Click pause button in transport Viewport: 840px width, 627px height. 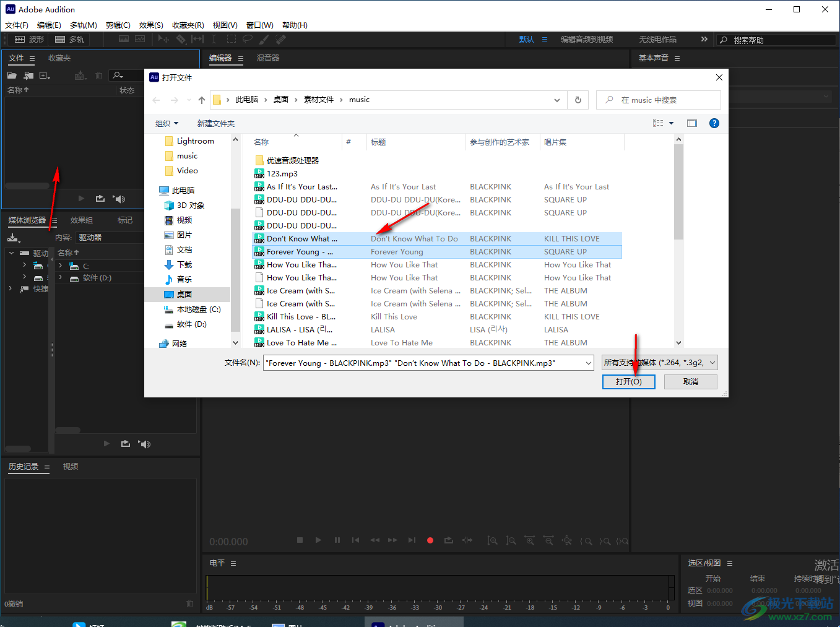[x=337, y=540]
